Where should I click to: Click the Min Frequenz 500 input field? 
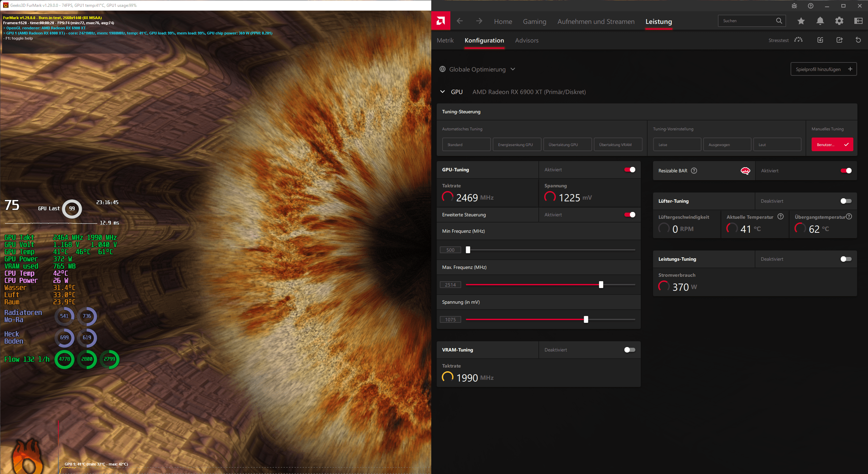point(450,250)
